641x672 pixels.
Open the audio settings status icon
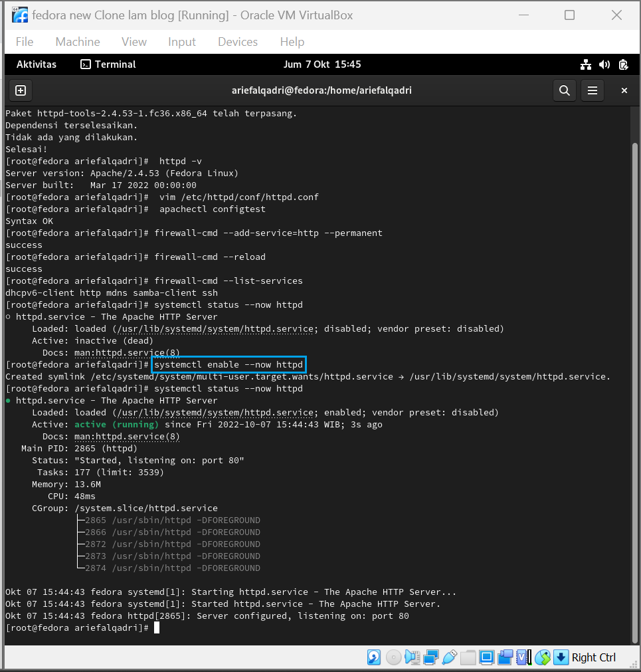pyautogui.click(x=412, y=657)
